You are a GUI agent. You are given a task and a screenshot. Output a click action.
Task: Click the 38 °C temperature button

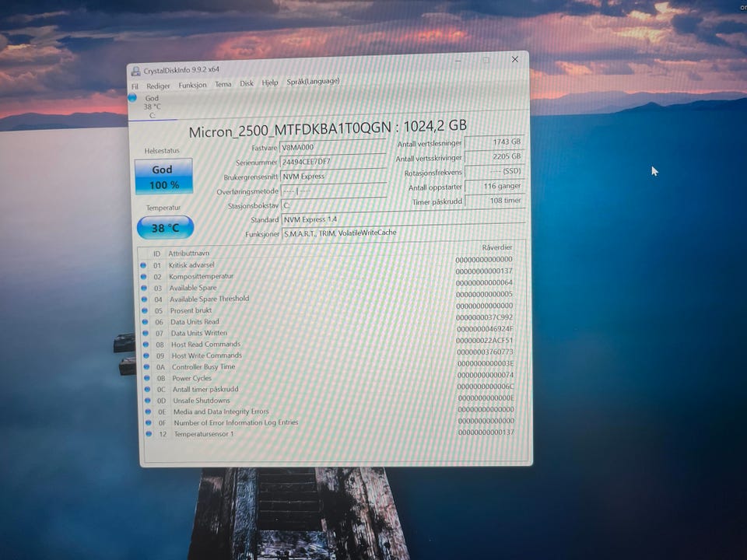(165, 228)
